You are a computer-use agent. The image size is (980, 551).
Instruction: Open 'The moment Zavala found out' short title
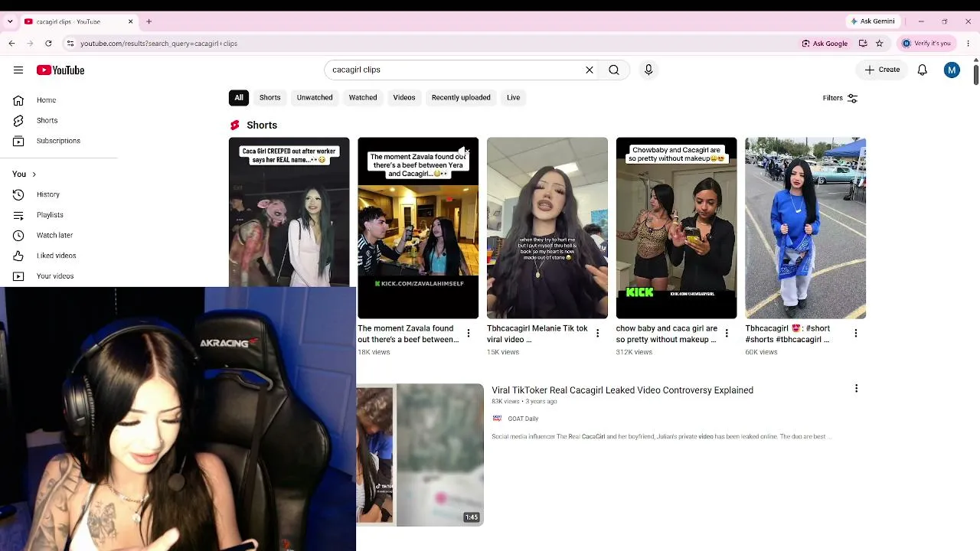pos(408,334)
